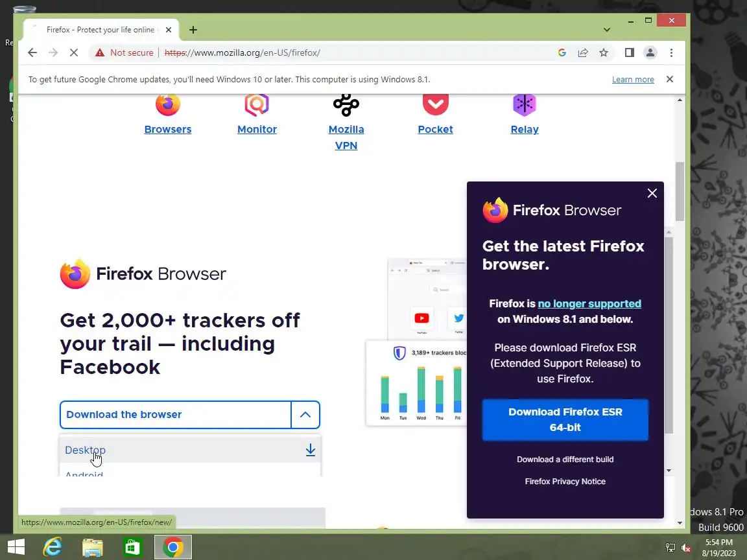Close the Firefox tab
747x560 pixels.
[169, 30]
